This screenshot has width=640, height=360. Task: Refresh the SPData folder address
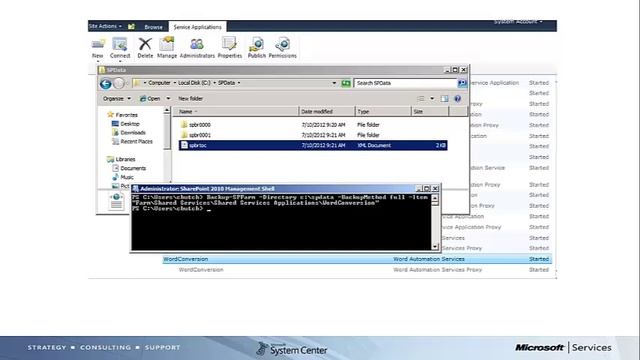346,83
